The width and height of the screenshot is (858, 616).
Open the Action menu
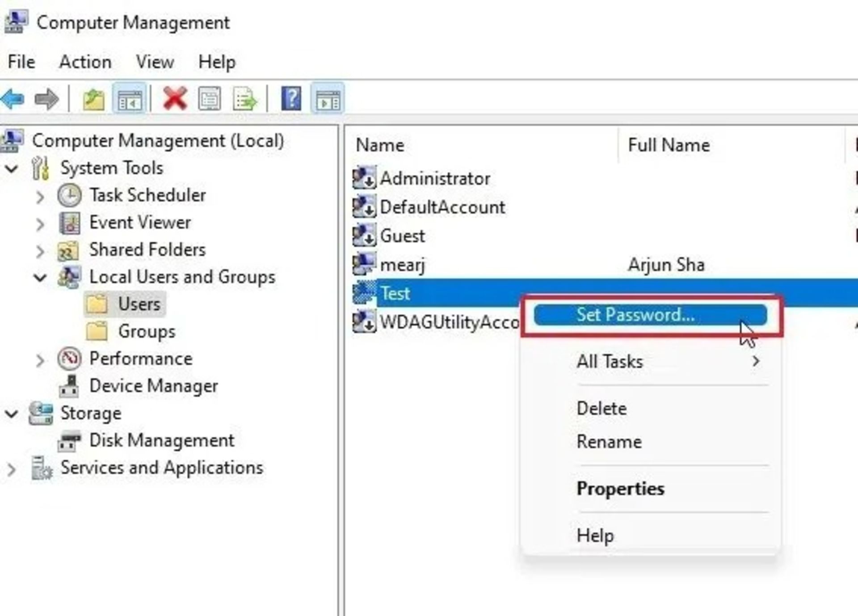click(85, 62)
